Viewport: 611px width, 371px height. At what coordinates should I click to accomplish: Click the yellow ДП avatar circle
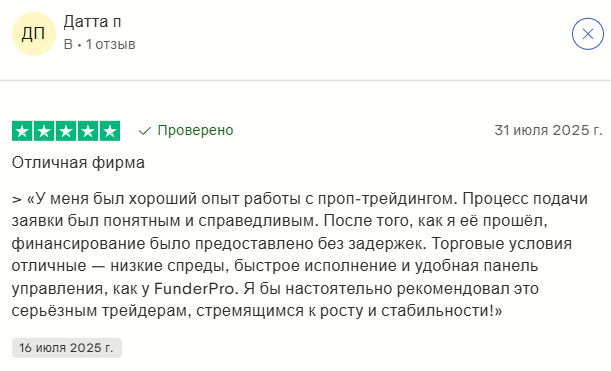[34, 34]
